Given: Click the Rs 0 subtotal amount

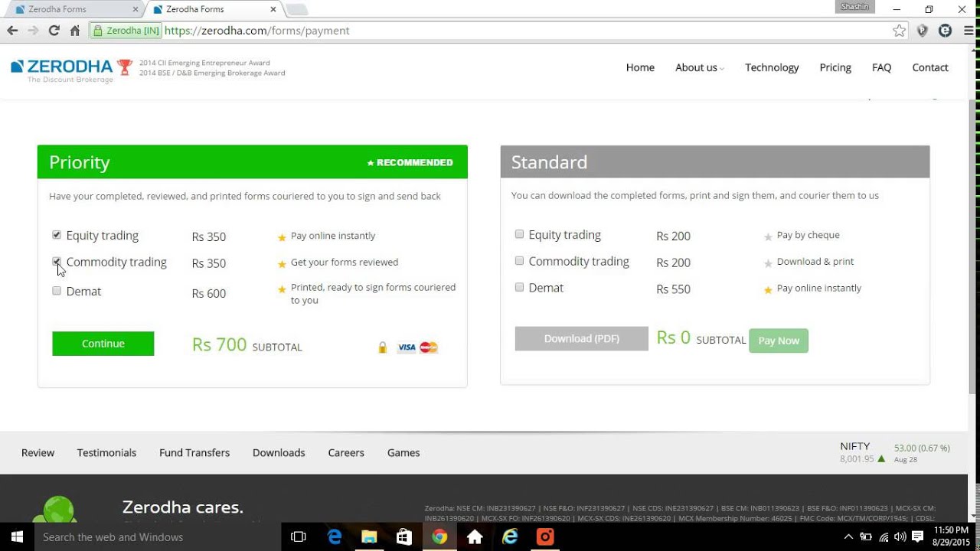Looking at the screenshot, I should [x=674, y=337].
